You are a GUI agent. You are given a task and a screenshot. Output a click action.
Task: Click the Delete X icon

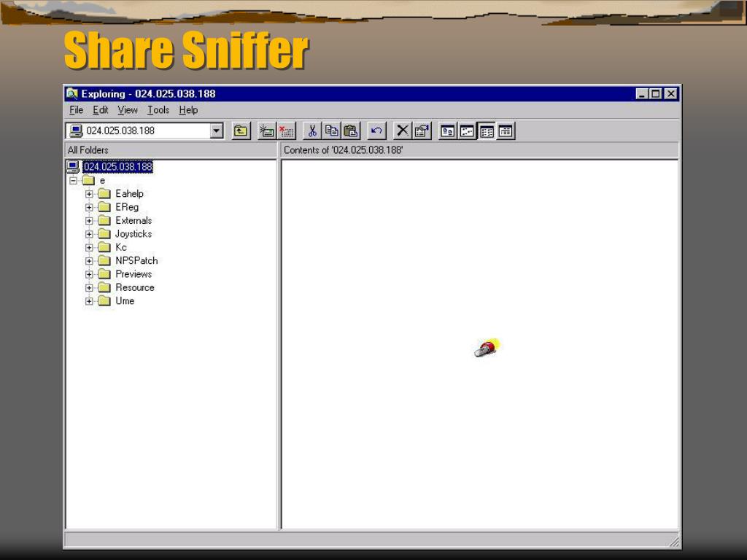[402, 131]
